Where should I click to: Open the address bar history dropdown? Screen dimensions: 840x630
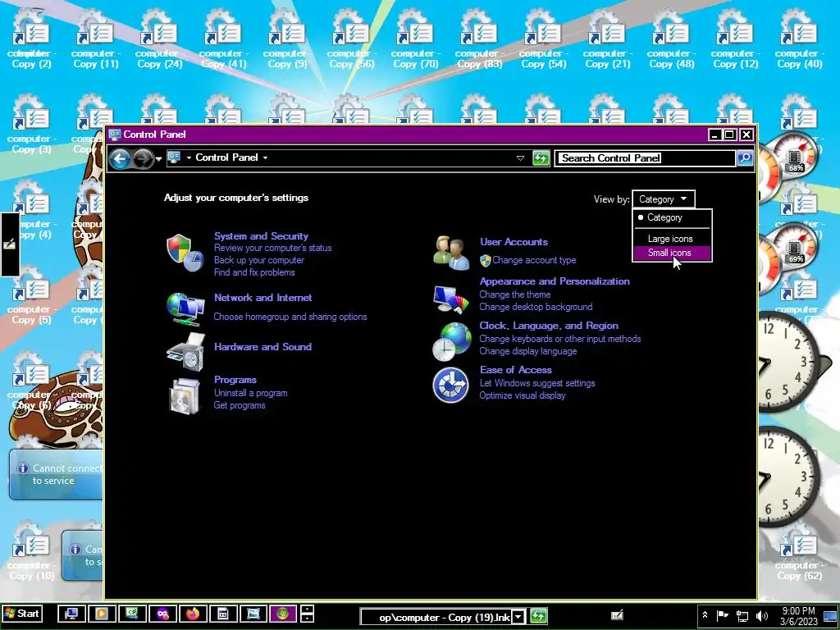tap(519, 158)
